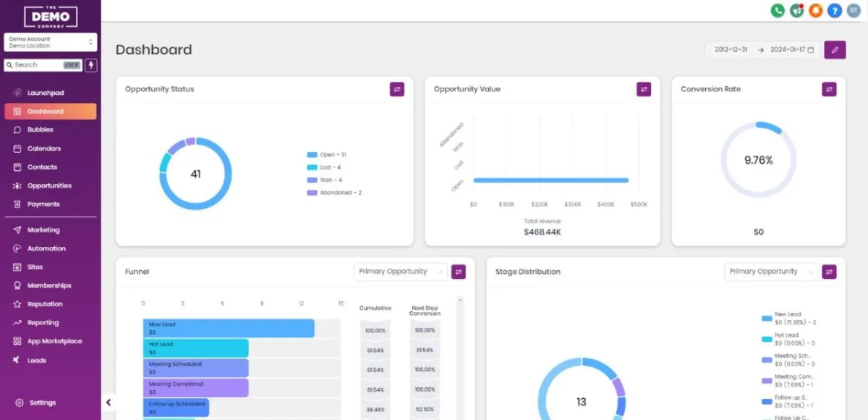Open Memberships in the sidebar
This screenshot has width=868, height=420.
51,285
